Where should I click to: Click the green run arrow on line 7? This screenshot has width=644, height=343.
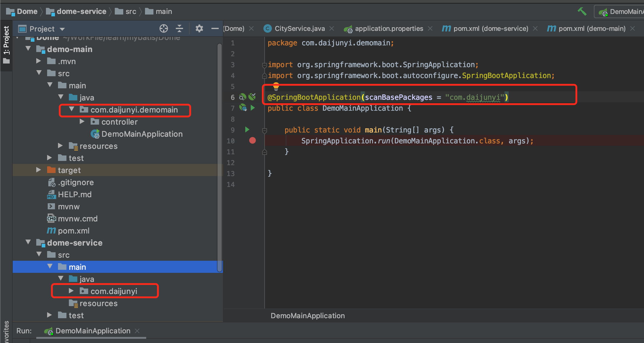point(253,108)
